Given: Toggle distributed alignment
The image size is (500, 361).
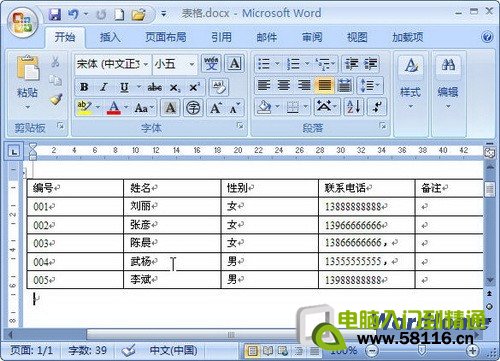Looking at the screenshot, I should coord(344,85).
